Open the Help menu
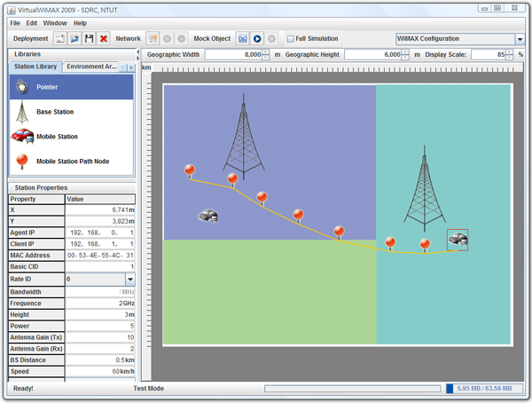Screen dimensions: 532x403 [x=80, y=23]
